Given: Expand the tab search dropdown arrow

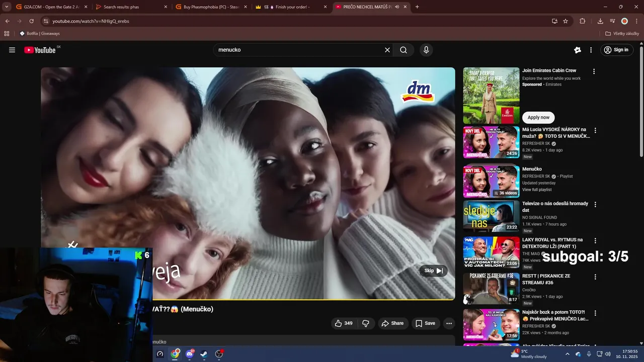Looking at the screenshot, I should 7,7.
